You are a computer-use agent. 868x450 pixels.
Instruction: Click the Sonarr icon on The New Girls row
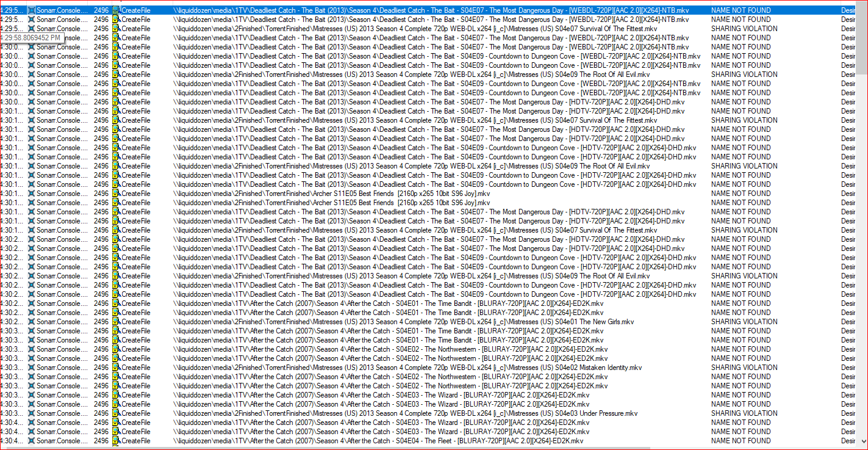click(x=32, y=322)
